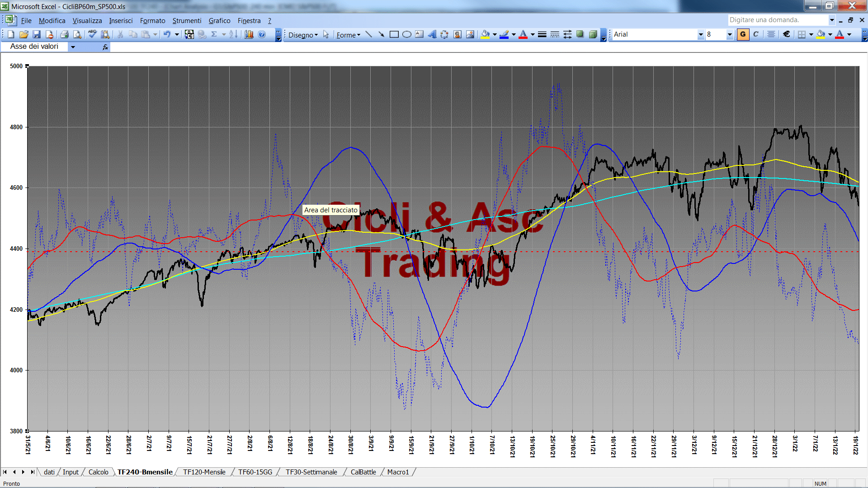Expand the font size 8 dropdown

tap(729, 34)
